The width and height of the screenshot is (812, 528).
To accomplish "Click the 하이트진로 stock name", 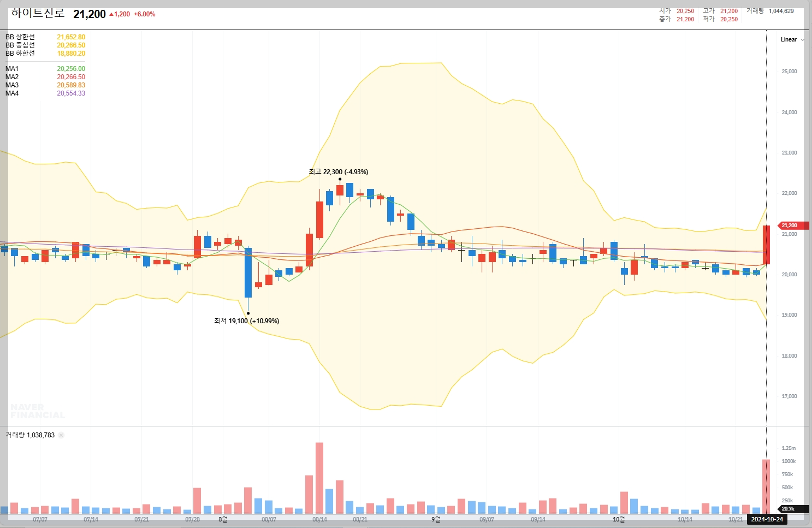I will [38, 13].
